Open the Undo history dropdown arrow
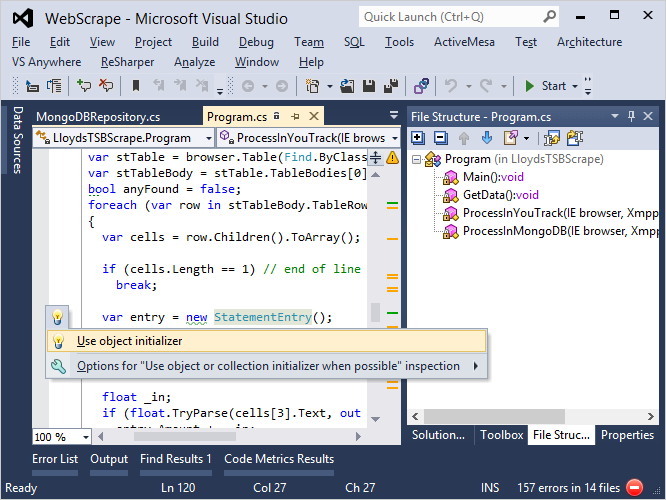The height and width of the screenshot is (500, 666). (x=469, y=86)
